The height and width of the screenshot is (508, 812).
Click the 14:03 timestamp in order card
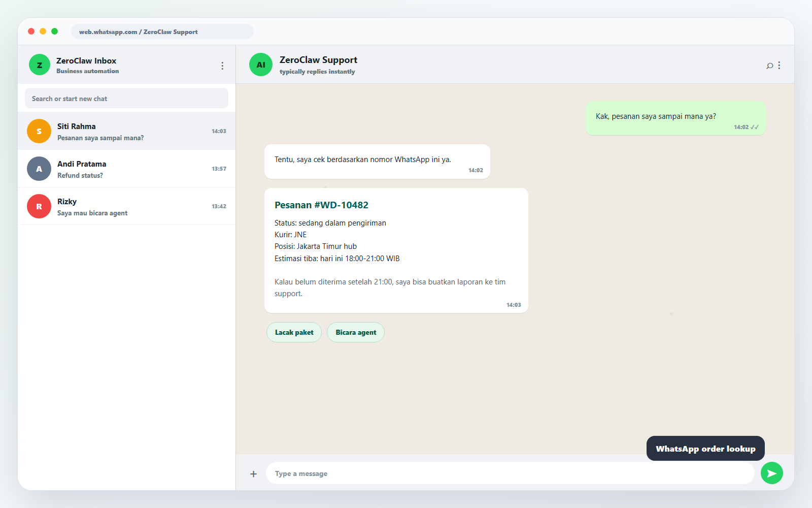point(514,305)
